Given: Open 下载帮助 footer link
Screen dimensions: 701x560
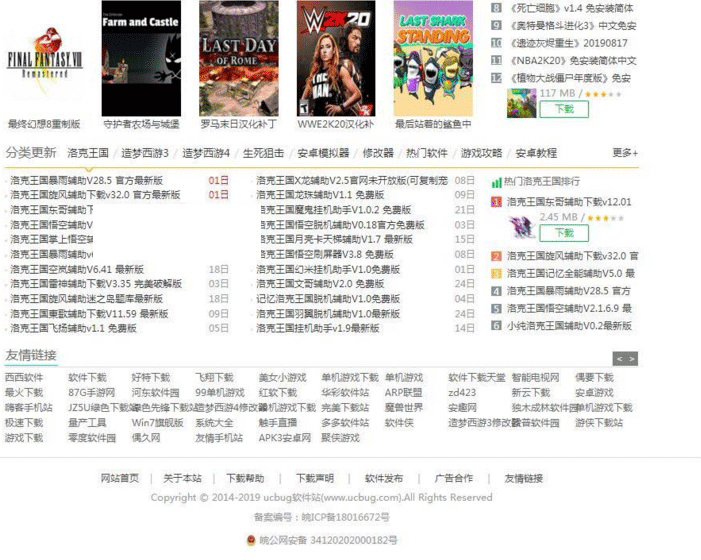Looking at the screenshot, I should click(x=245, y=479).
